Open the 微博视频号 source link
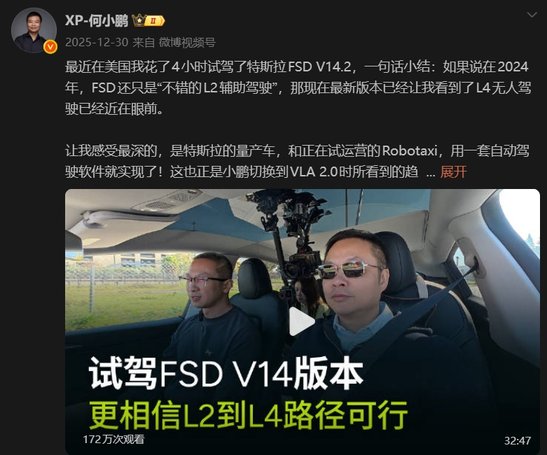The height and width of the screenshot is (455, 547). (x=187, y=43)
